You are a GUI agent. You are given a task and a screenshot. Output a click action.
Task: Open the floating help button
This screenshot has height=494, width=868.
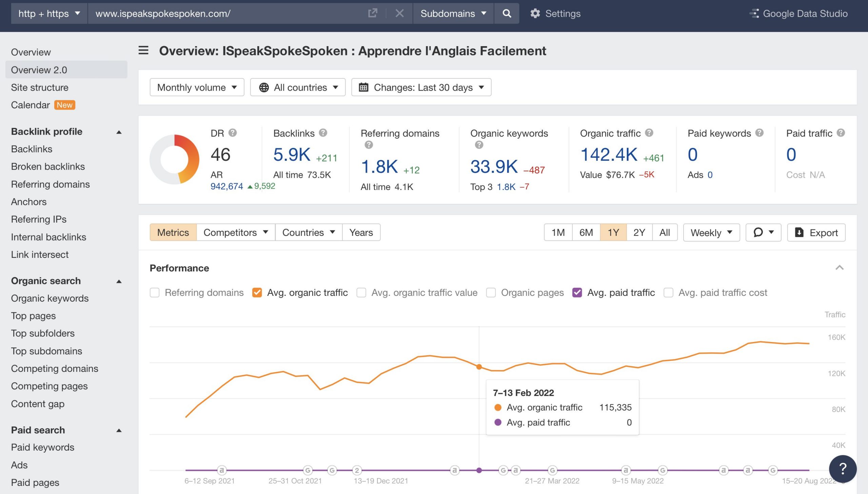coord(843,469)
